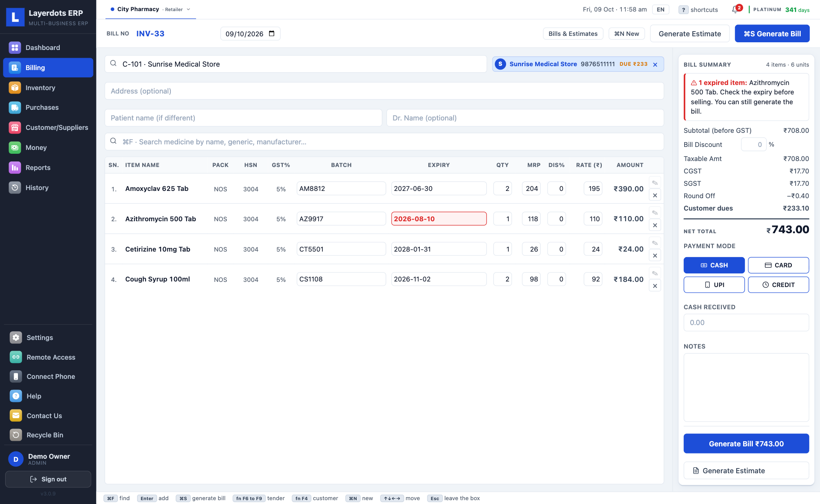Focus the medicine search field
Viewport: 820px width, 504px height.
pyautogui.click(x=384, y=142)
